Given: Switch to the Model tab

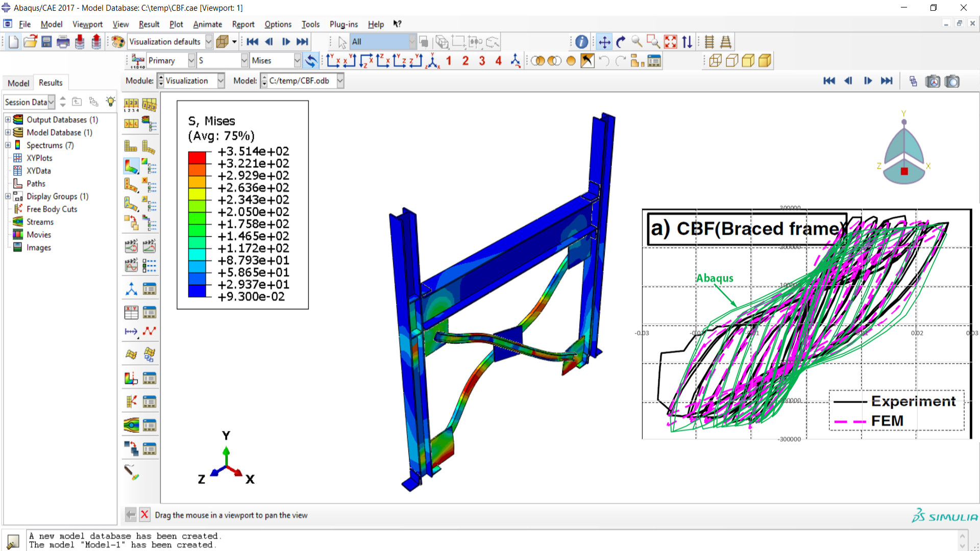Looking at the screenshot, I should pyautogui.click(x=18, y=83).
